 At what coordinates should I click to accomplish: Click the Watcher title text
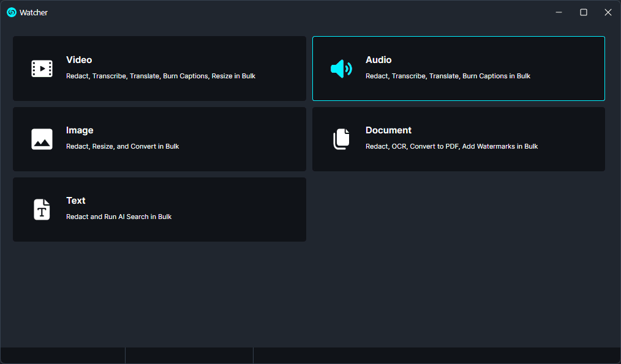[34, 13]
